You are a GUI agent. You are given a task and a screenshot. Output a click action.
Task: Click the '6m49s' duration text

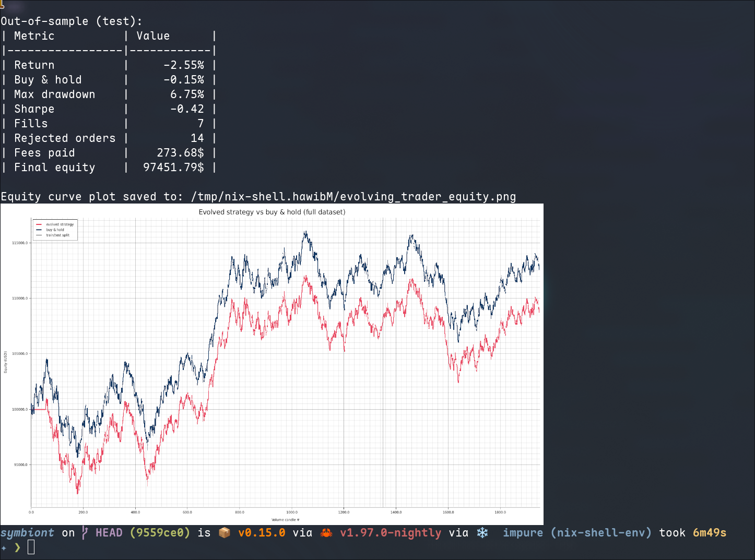710,533
